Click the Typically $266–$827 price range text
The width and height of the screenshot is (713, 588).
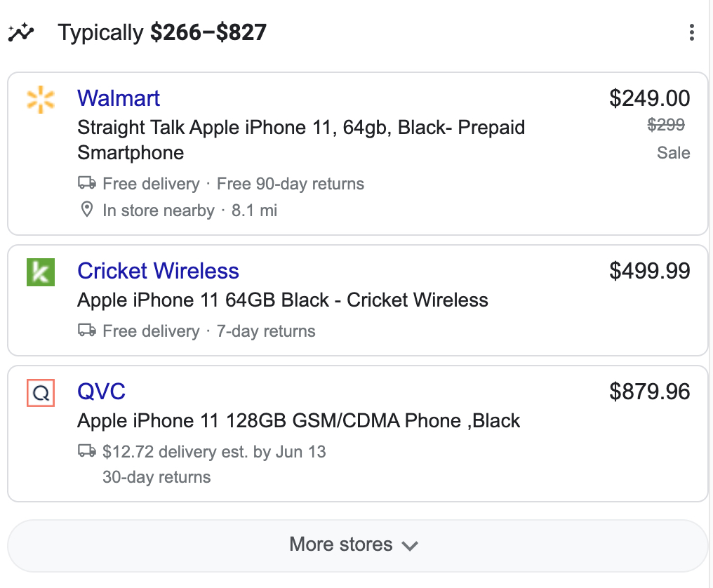click(x=162, y=32)
